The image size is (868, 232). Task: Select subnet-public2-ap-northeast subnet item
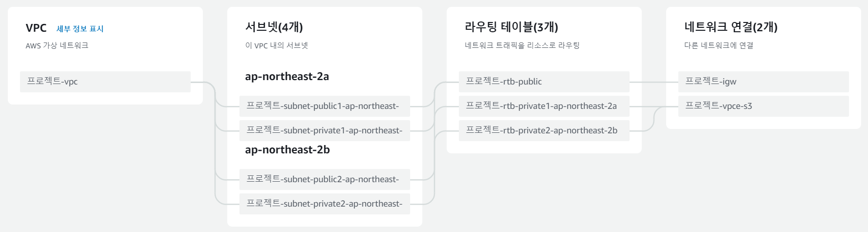pos(324,179)
